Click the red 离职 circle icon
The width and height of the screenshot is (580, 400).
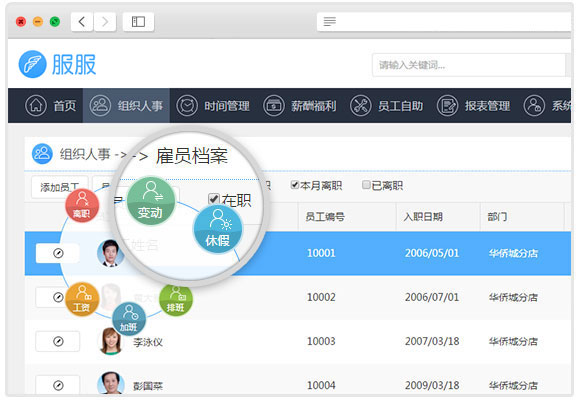pyautogui.click(x=82, y=205)
